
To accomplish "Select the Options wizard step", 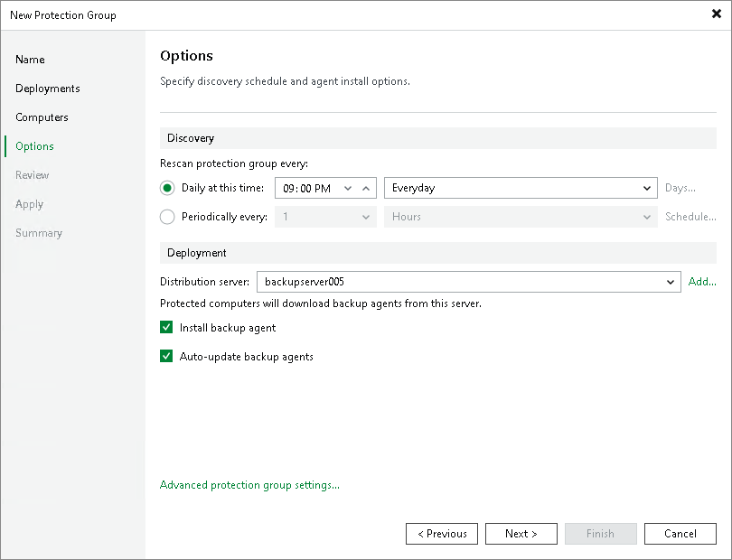I will (34, 146).
